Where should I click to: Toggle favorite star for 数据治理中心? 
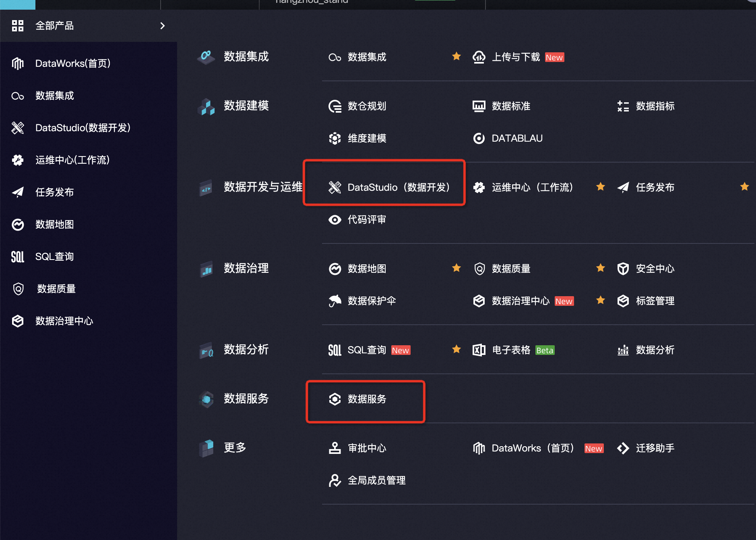tap(601, 300)
